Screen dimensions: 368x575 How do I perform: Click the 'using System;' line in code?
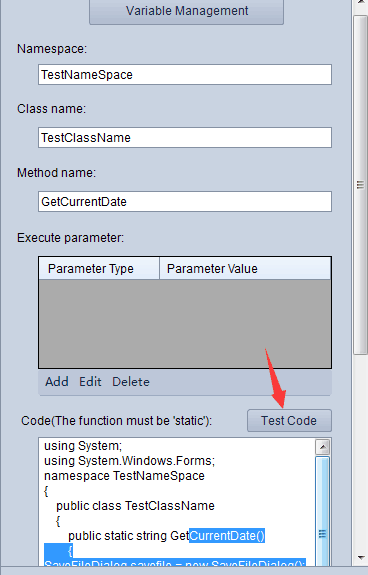83,446
